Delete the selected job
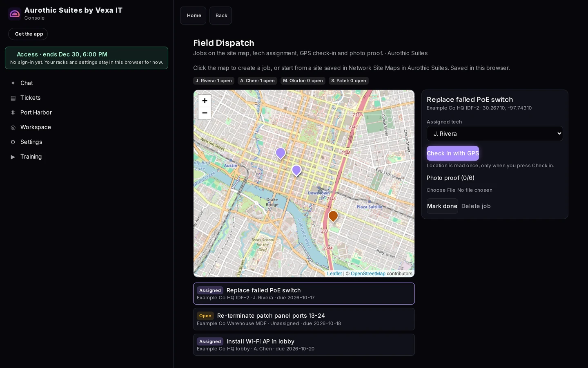The image size is (588, 368). pyautogui.click(x=476, y=206)
